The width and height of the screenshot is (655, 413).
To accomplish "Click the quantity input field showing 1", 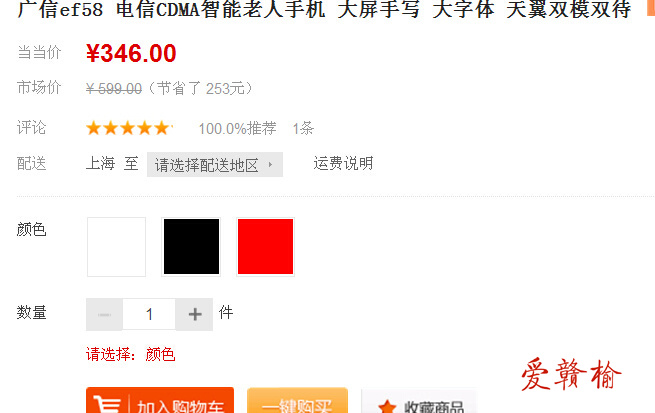I will tap(149, 314).
